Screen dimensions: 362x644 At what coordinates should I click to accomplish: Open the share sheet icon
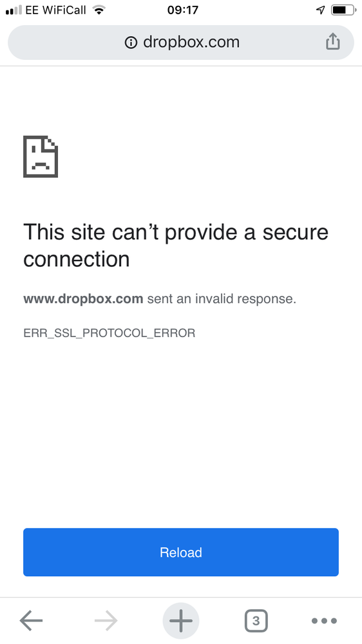pos(333,41)
